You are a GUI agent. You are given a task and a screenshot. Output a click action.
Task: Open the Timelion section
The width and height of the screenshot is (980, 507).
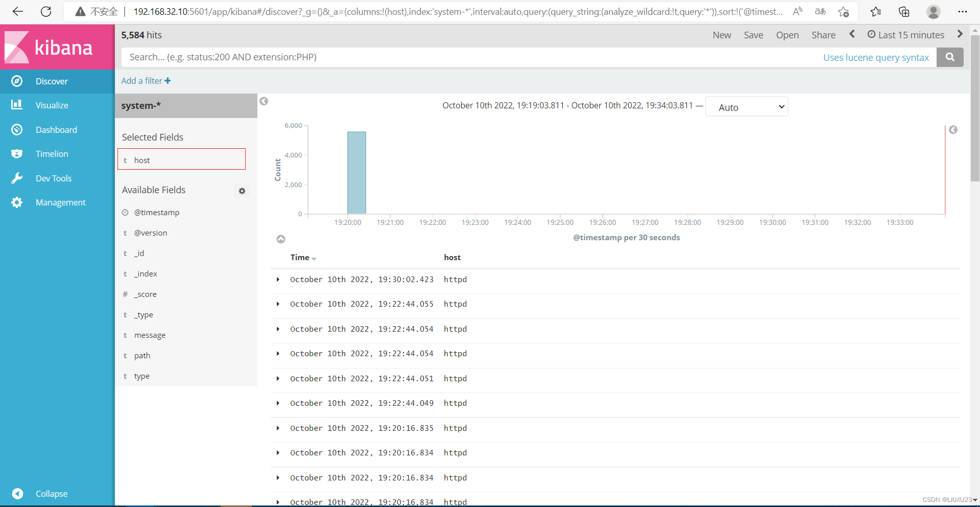click(x=57, y=154)
